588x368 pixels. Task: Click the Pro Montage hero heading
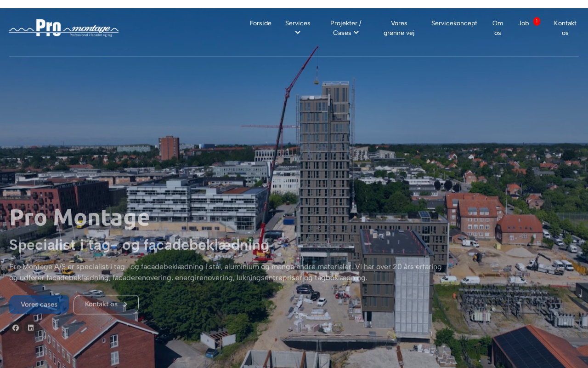point(79,218)
